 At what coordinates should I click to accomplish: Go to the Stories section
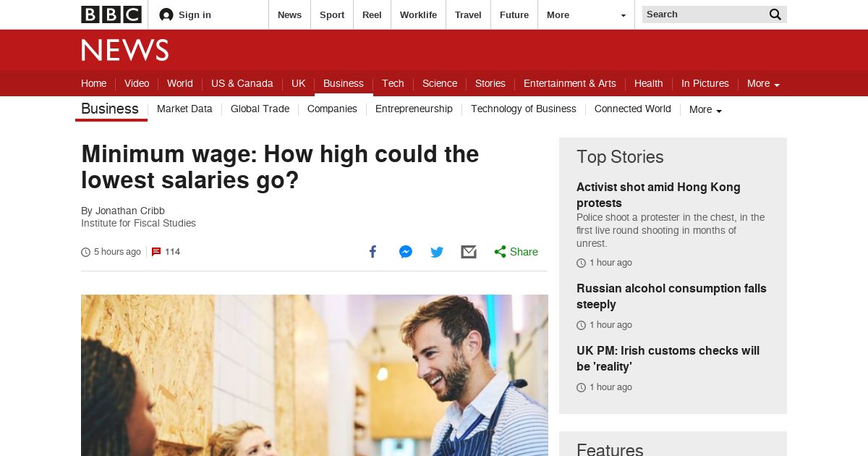490,83
